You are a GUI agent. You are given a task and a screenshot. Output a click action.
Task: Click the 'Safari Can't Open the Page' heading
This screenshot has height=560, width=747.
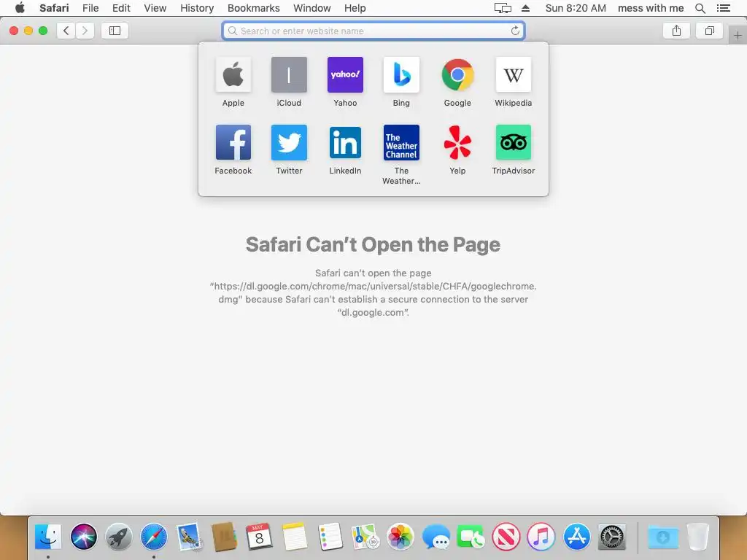[x=373, y=244]
